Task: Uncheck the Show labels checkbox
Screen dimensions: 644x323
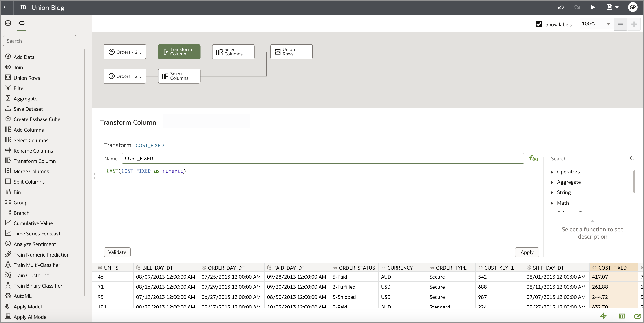Action: pos(539,24)
